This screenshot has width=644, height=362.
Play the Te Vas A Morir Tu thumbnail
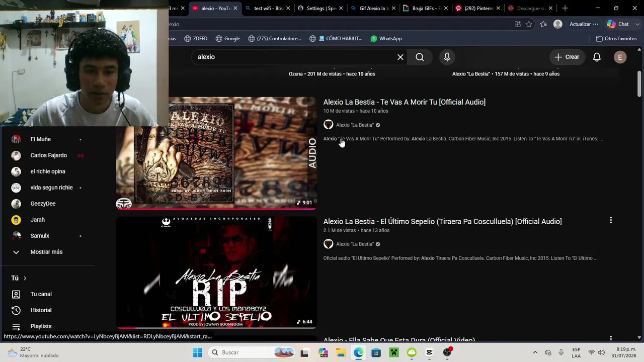[x=216, y=153]
